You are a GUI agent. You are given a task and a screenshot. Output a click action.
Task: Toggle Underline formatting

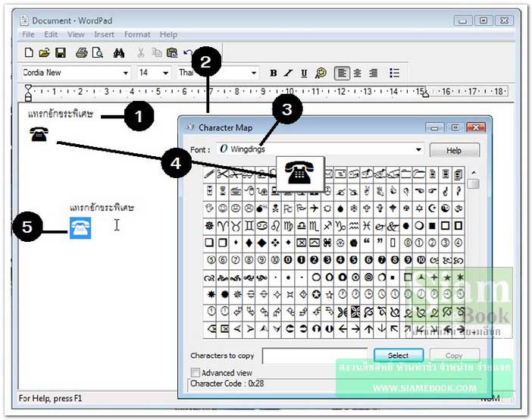click(x=304, y=73)
